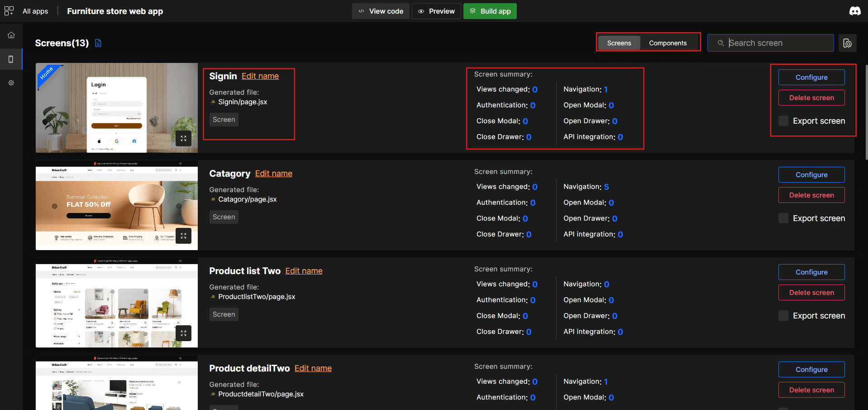Configure the Catagory screen

coord(811,175)
